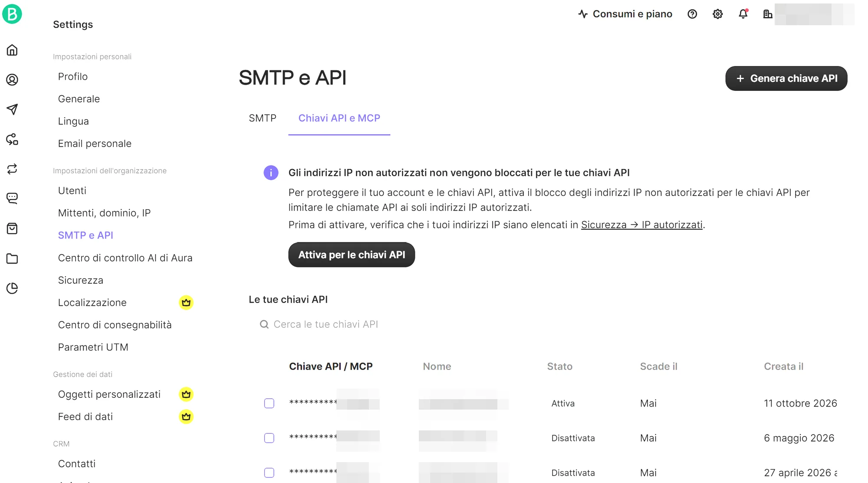The height and width of the screenshot is (483, 868).
Task: Switch to Chiavi API e MCP tab
Action: pos(339,118)
